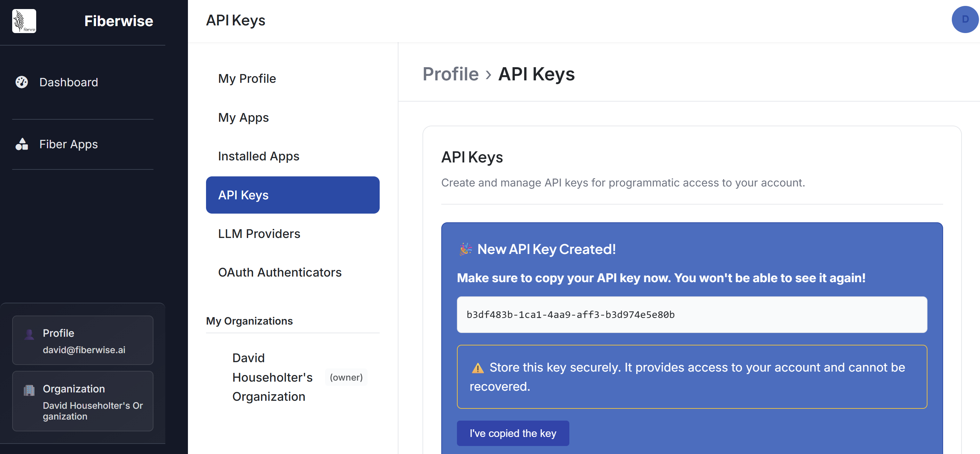Click the Profile person icon
Viewport: 980px width, 454px height.
tap(29, 334)
